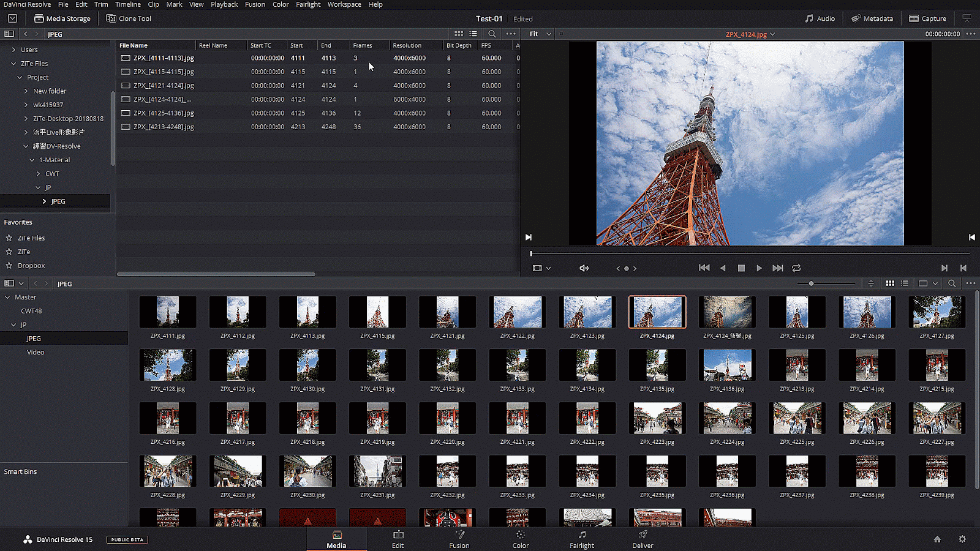Mute the viewer audio speaker icon
Screen dimensions: 980x551
(584, 268)
